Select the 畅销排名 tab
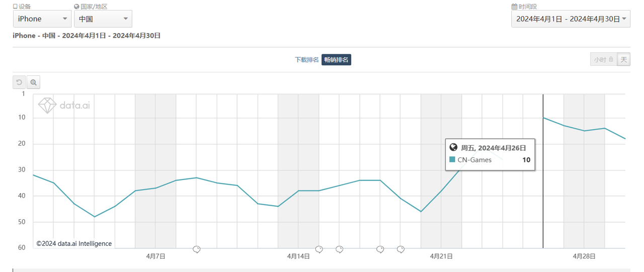Screen dimensions: 644x272 tap(336, 60)
